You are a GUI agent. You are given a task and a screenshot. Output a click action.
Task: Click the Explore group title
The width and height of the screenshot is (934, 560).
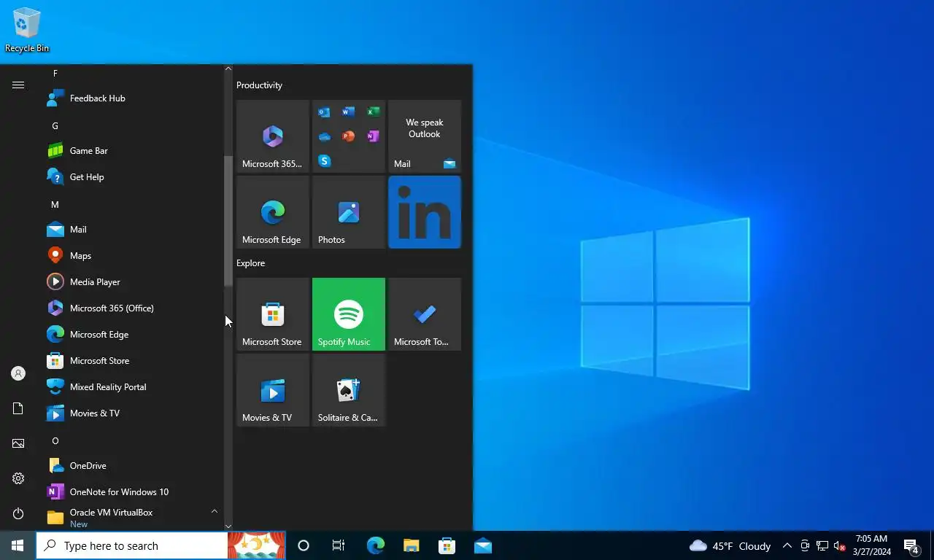pos(250,263)
